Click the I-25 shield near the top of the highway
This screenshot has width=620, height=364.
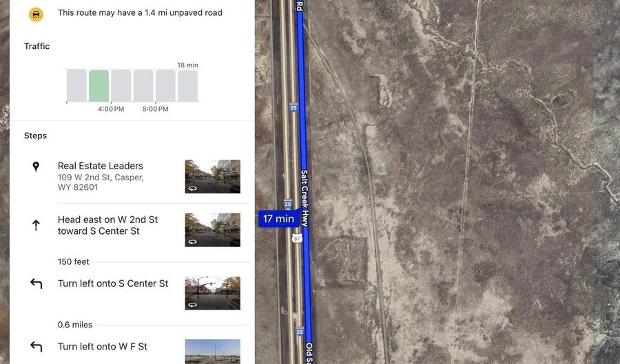point(293,107)
